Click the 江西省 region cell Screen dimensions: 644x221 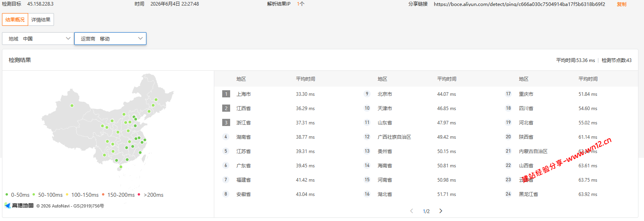click(244, 109)
